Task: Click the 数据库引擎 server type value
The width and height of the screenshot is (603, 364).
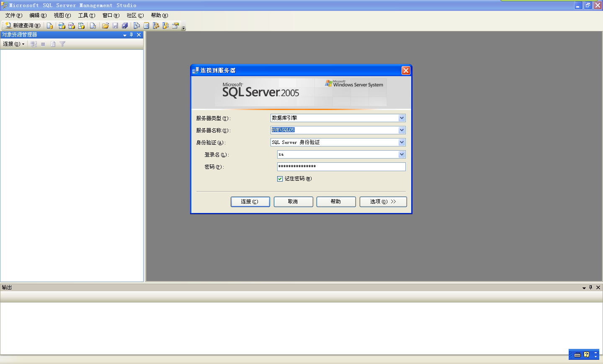Action: pos(285,118)
